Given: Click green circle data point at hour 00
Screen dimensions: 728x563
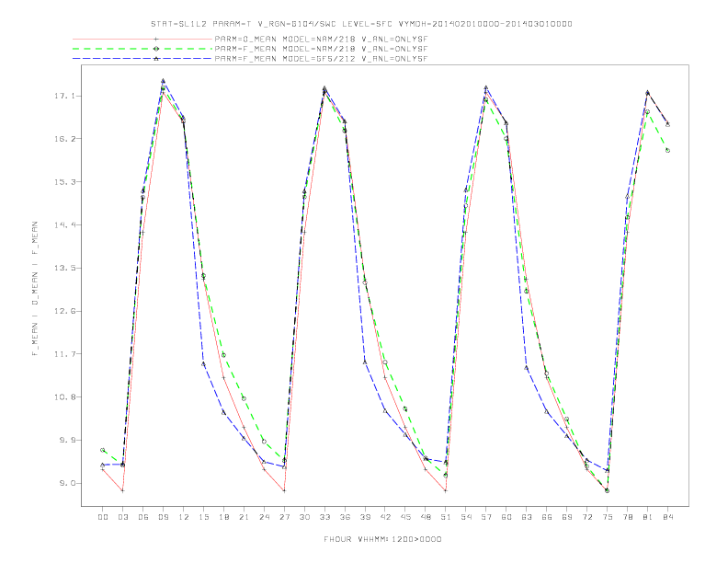Looking at the screenshot, I should click(x=103, y=450).
